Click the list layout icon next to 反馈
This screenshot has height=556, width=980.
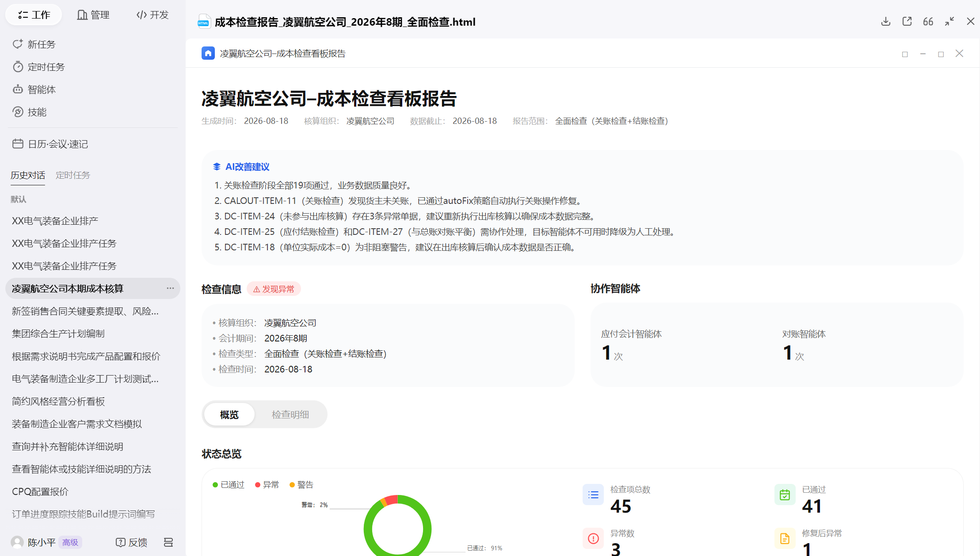click(x=168, y=542)
